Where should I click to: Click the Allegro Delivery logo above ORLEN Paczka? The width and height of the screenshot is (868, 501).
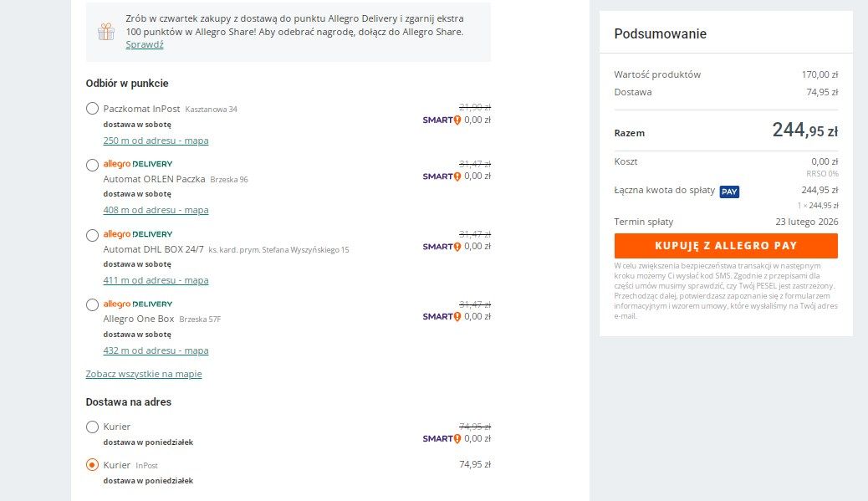pos(138,164)
